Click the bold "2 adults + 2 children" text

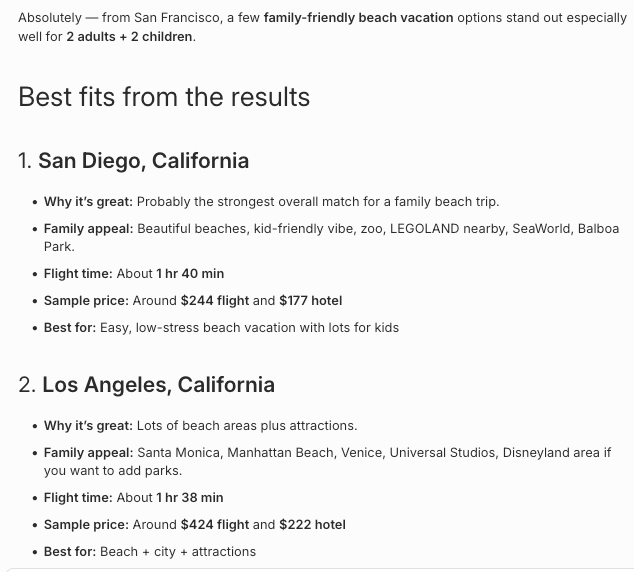(x=130, y=37)
